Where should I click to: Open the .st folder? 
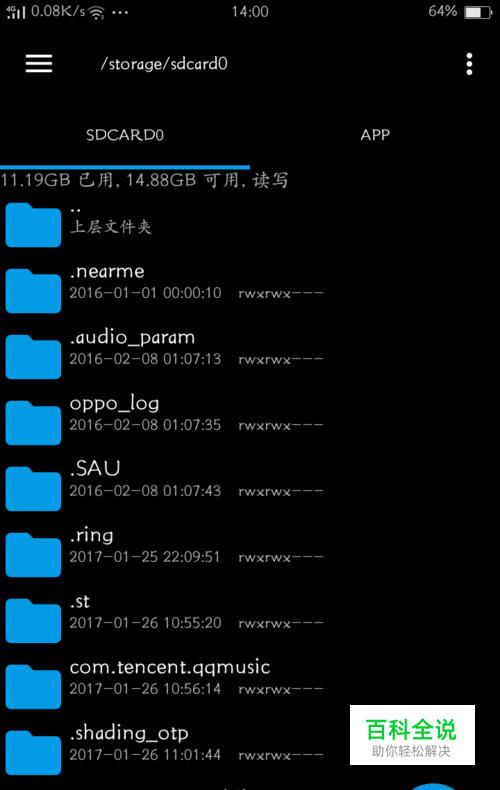[x=250, y=612]
